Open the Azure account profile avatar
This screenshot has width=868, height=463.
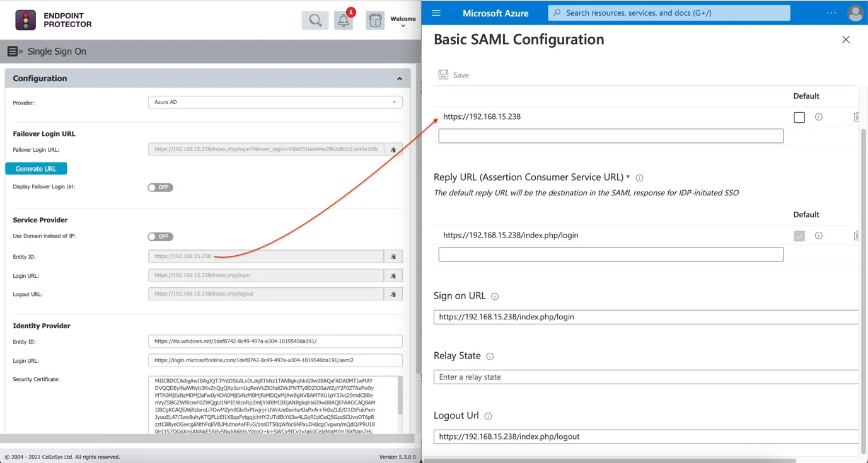(856, 13)
